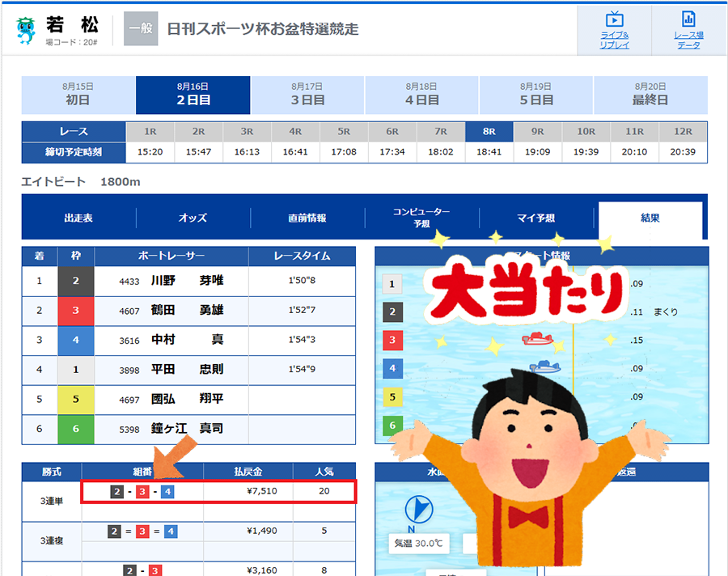
Task: Switch to race 9R
Action: tap(538, 132)
